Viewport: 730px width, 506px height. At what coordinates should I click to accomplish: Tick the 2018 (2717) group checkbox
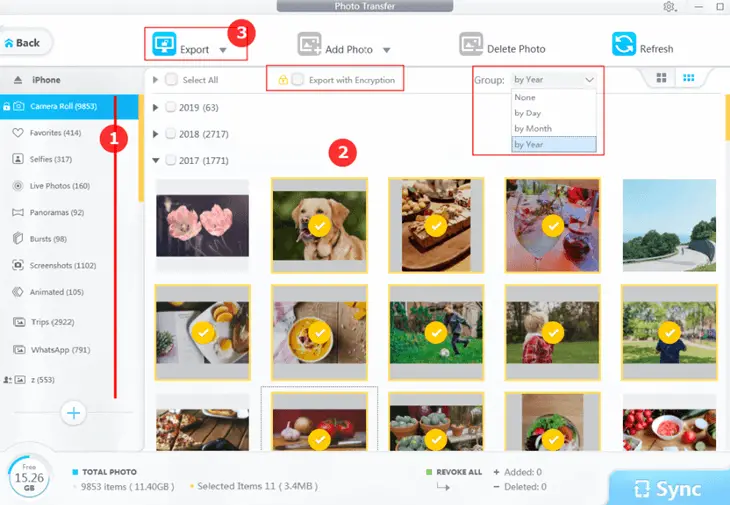[x=171, y=134]
